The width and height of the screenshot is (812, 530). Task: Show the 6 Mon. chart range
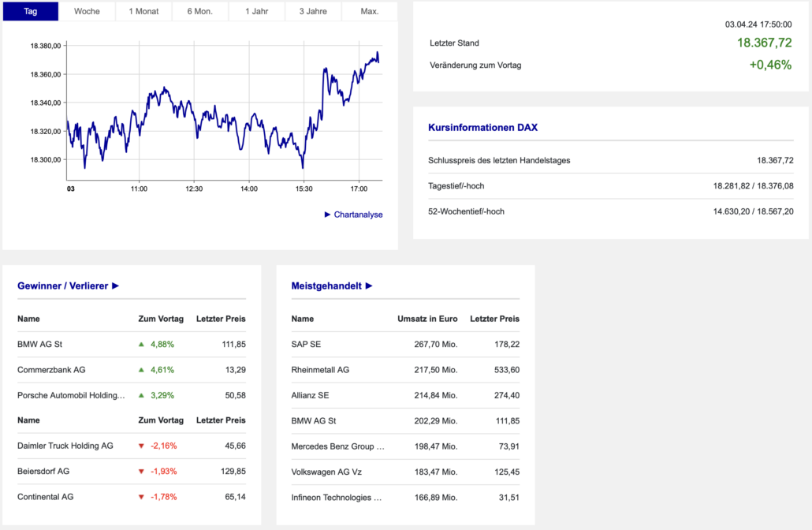(199, 11)
